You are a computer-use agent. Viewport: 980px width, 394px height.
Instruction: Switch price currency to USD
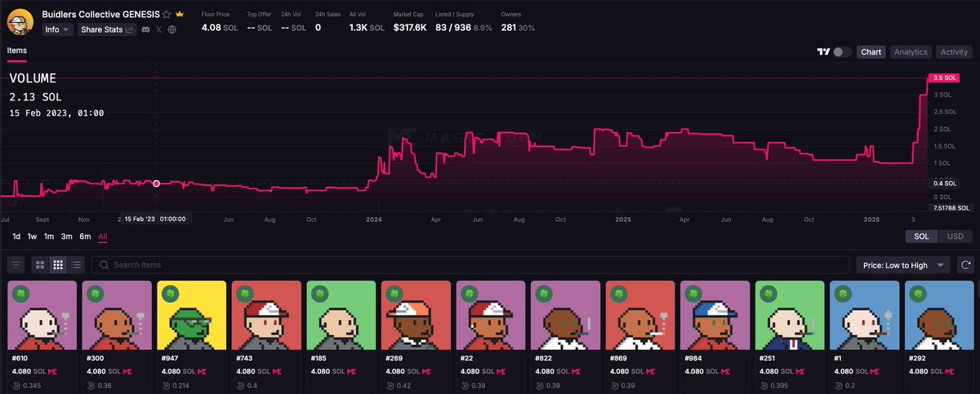pos(954,237)
